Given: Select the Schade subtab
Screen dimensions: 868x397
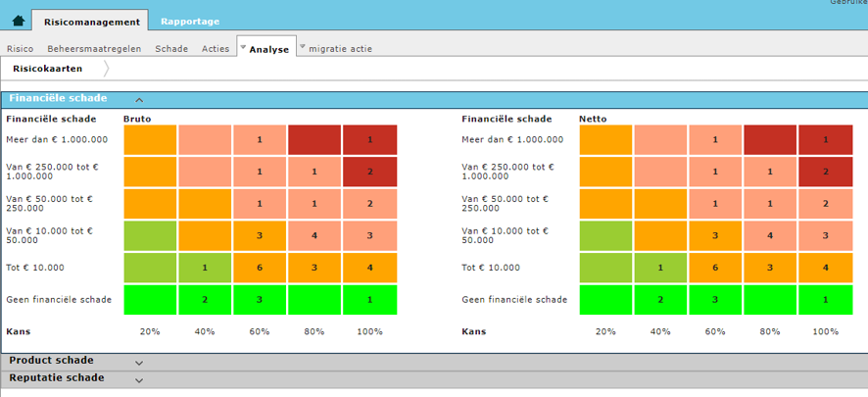Looking at the screenshot, I should (x=171, y=48).
